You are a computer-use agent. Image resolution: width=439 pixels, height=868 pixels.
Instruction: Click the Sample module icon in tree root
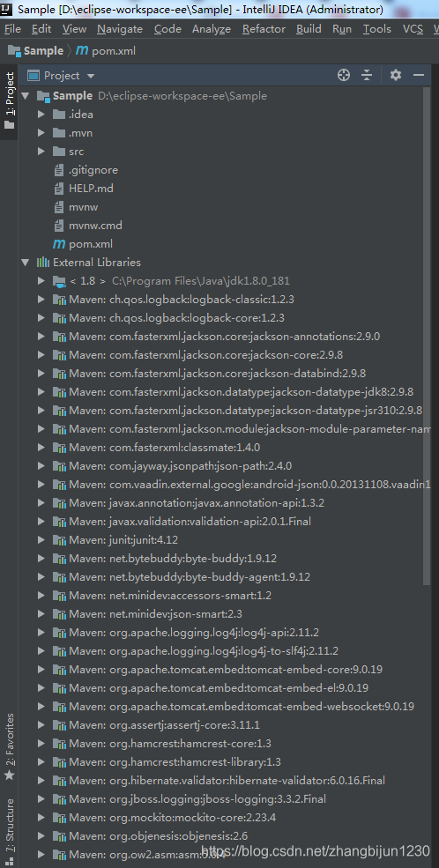[43, 96]
